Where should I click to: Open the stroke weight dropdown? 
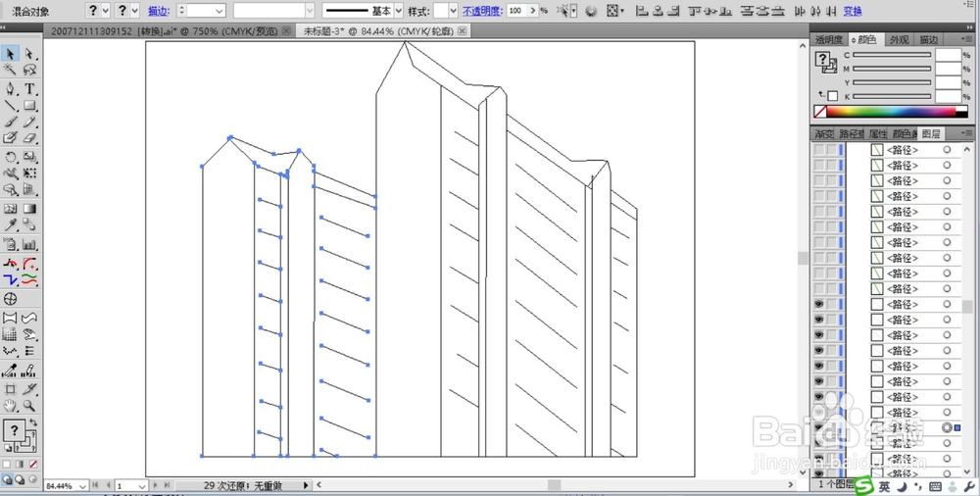coord(219,11)
